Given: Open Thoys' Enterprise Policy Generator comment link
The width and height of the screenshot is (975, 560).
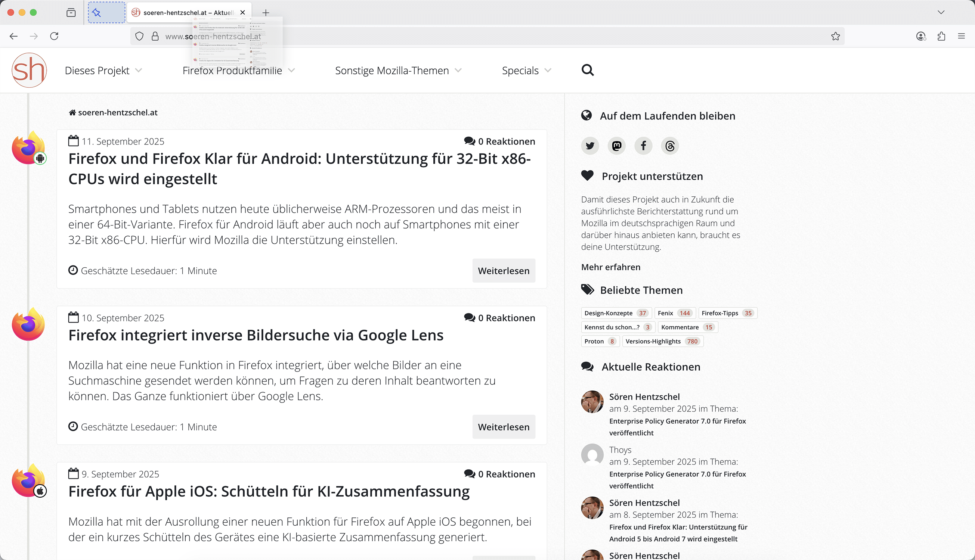Looking at the screenshot, I should point(677,480).
